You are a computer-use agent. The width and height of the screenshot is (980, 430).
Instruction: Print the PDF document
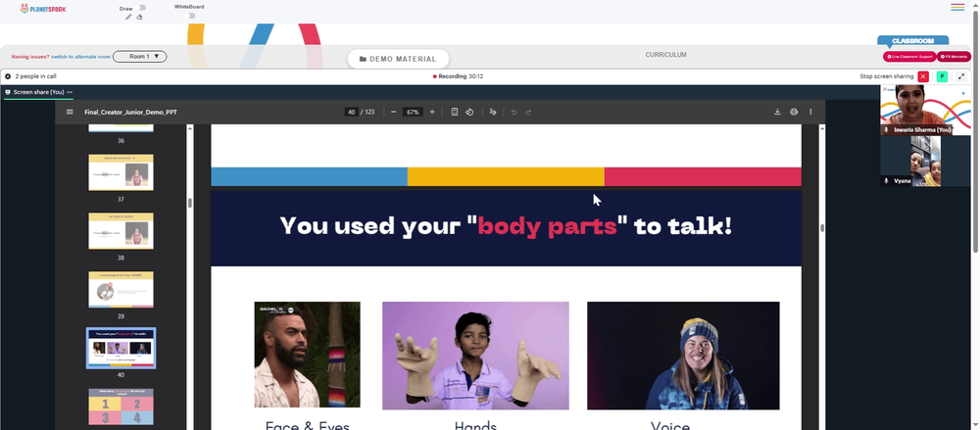coord(794,112)
